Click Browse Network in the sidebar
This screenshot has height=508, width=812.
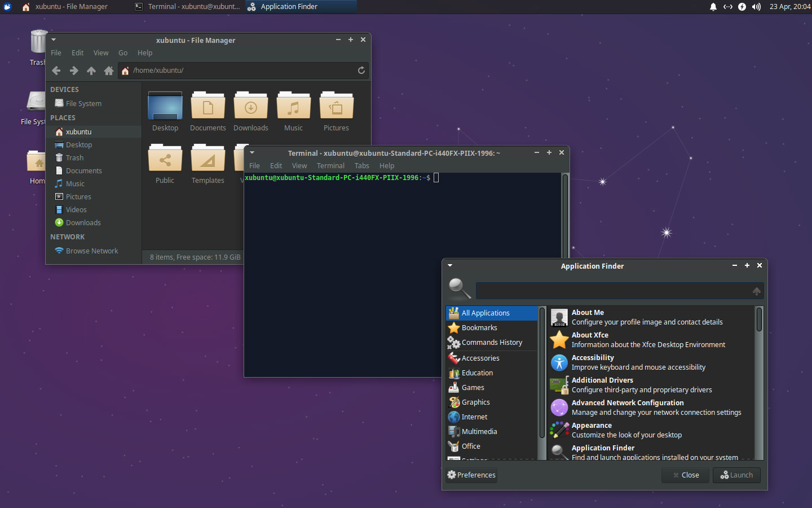coord(91,251)
